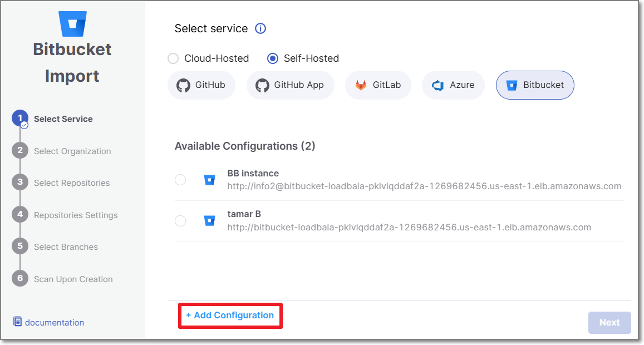Choose the tamar B configuration radio
644x345 pixels.
[x=180, y=221]
